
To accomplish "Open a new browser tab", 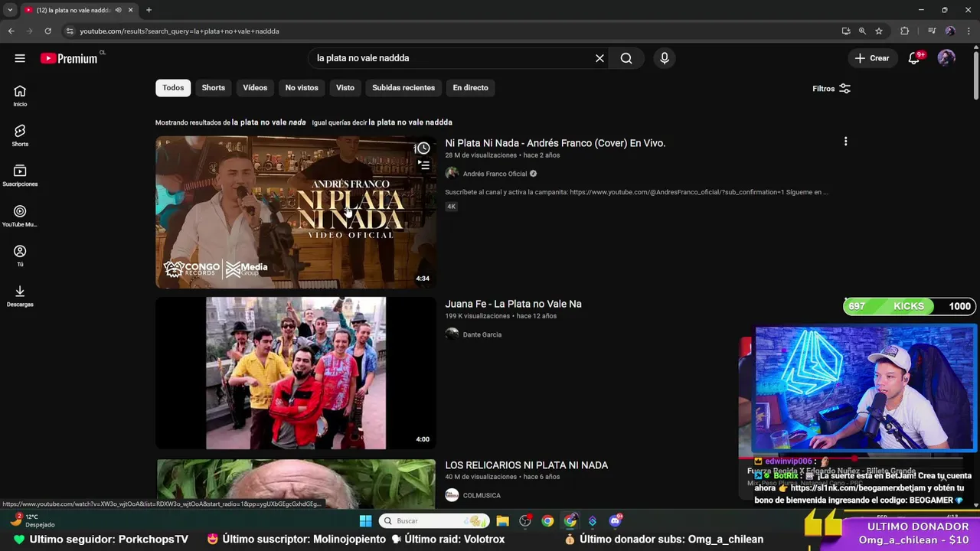I will click(149, 10).
